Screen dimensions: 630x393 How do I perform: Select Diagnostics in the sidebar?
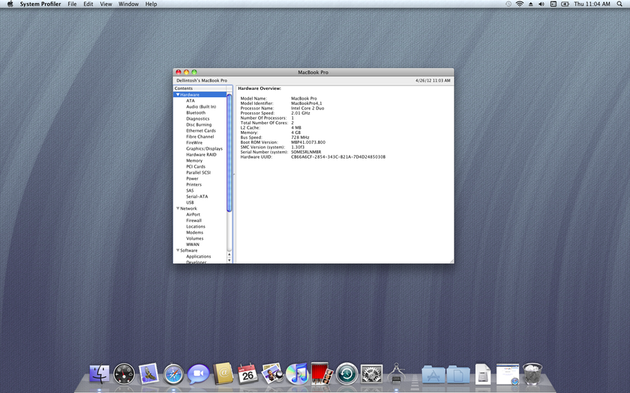tap(198, 119)
